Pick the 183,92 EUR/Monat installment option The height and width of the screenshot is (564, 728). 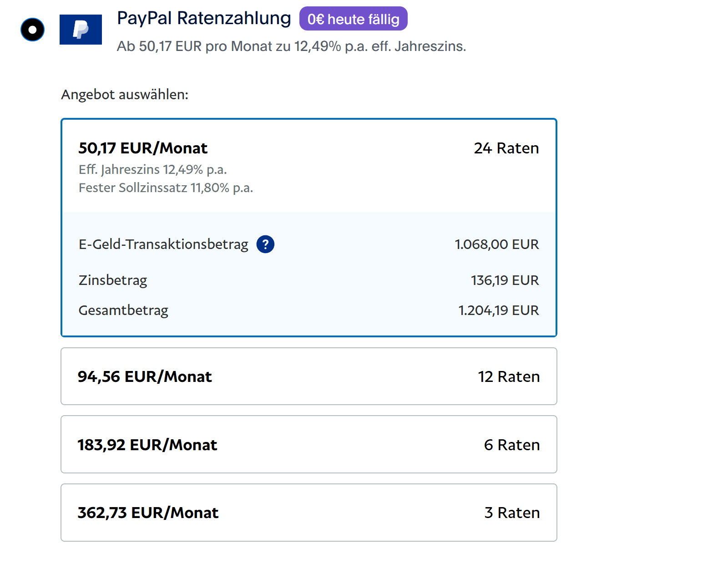pyautogui.click(x=147, y=445)
